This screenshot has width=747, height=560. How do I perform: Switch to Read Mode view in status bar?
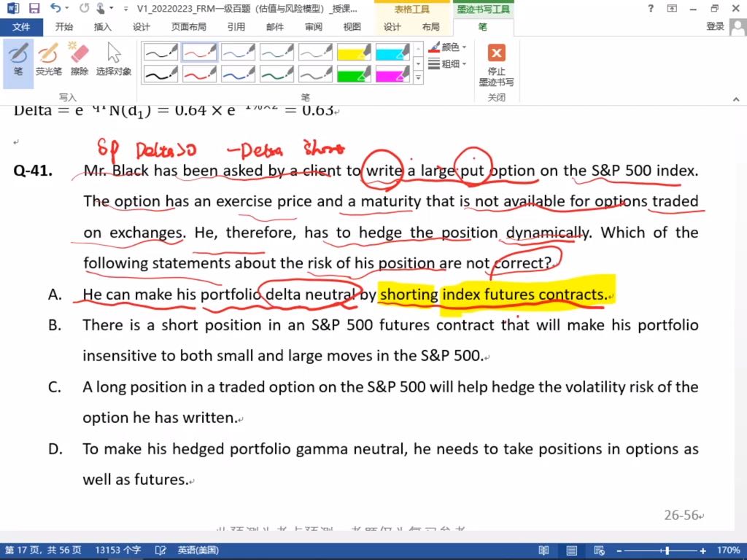[544, 551]
